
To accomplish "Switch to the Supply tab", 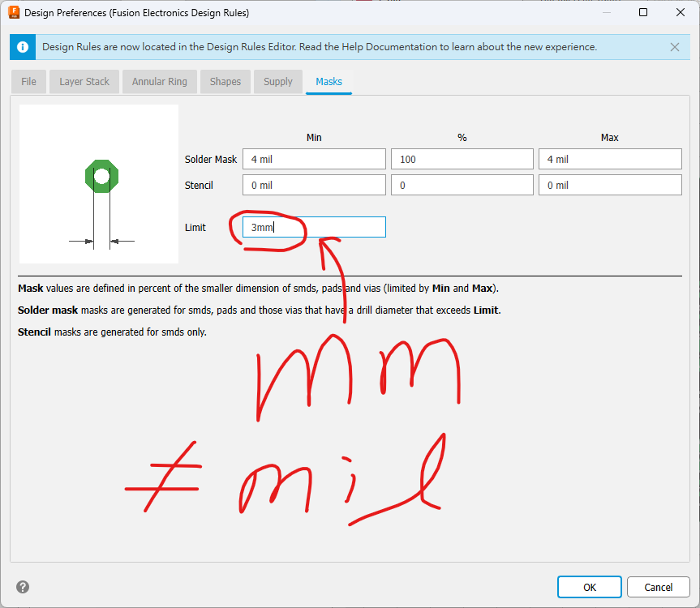I will (277, 82).
